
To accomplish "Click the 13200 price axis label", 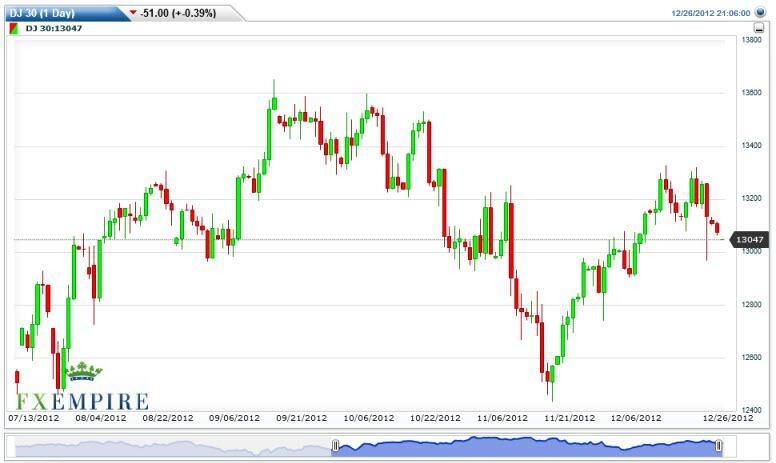I will click(x=751, y=198).
